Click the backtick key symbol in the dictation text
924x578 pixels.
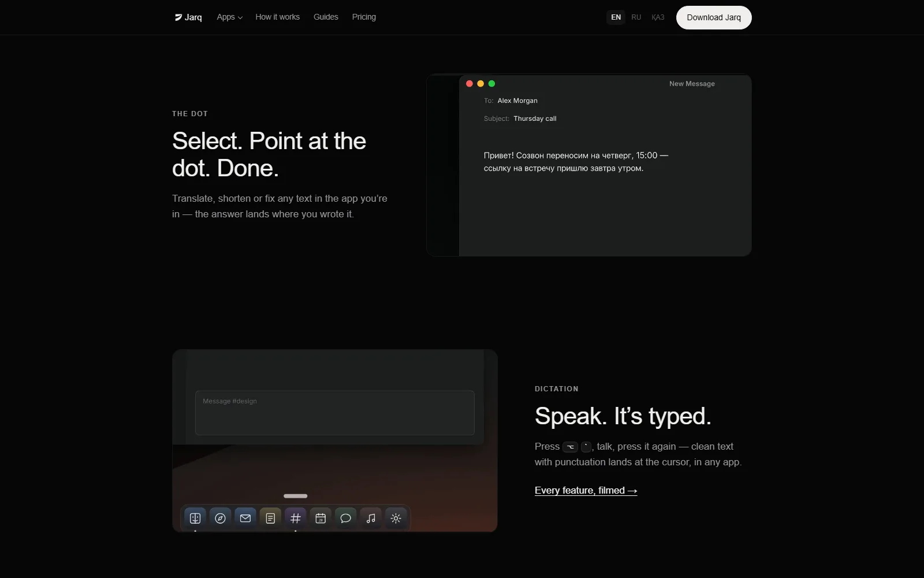586,447
